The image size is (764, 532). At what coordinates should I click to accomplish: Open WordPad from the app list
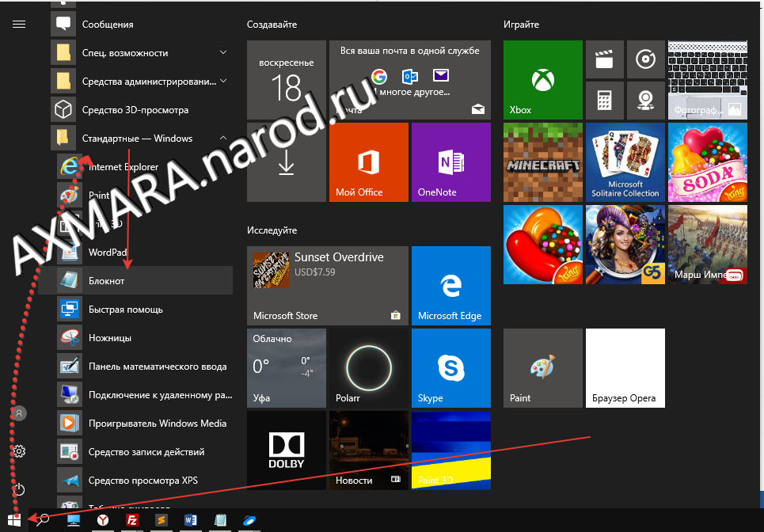(x=145, y=253)
